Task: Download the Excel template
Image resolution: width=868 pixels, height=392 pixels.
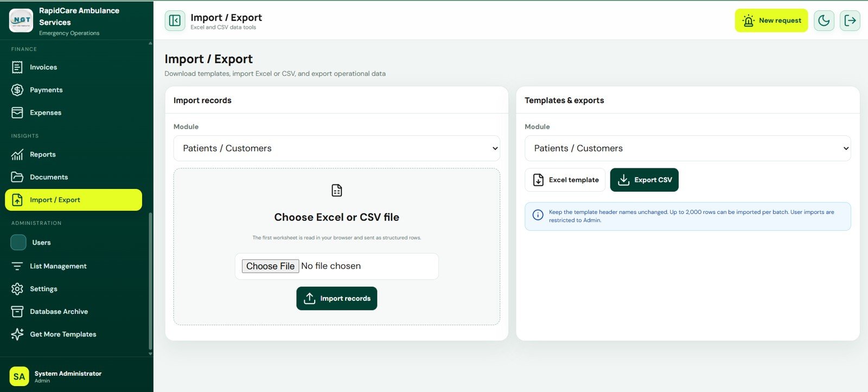Action: (565, 180)
